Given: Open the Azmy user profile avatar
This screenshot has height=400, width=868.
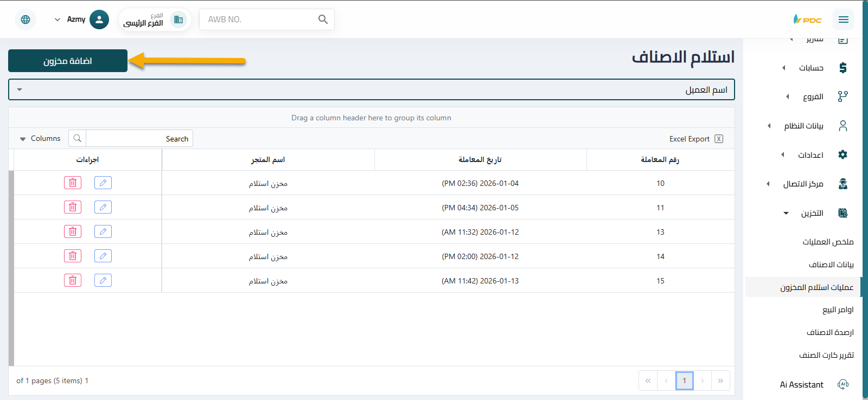Looking at the screenshot, I should (x=99, y=20).
